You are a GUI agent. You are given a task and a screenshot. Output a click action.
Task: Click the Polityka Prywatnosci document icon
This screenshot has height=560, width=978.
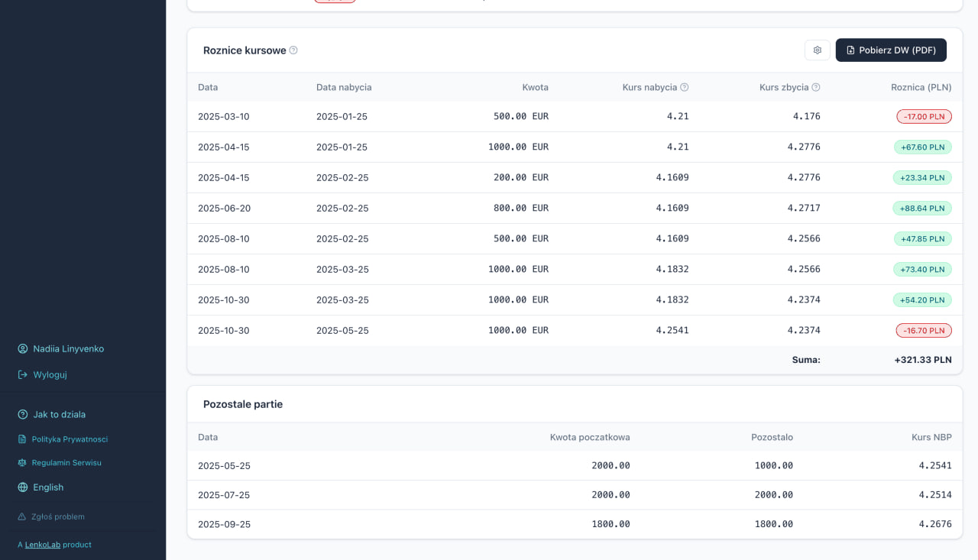tap(22, 439)
